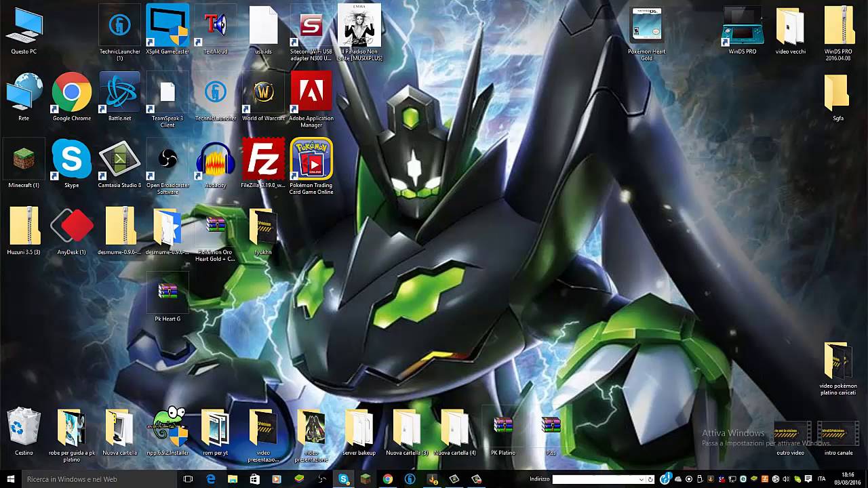This screenshot has height=488, width=868.
Task: Select the PK Platino archive
Action: [503, 431]
